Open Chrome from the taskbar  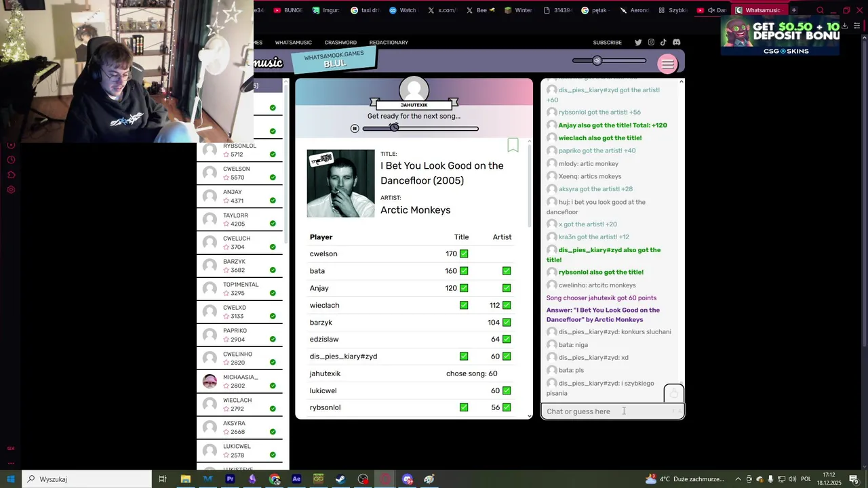point(275,479)
